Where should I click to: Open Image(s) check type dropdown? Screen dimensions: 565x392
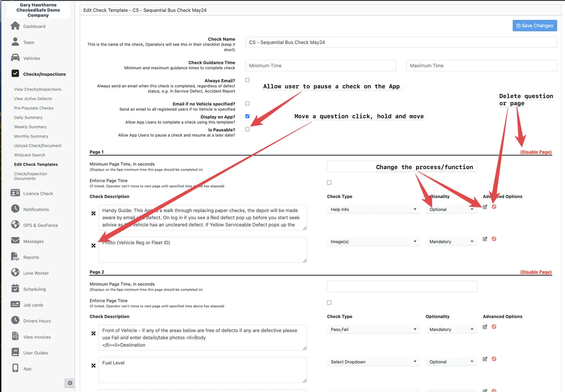click(373, 242)
